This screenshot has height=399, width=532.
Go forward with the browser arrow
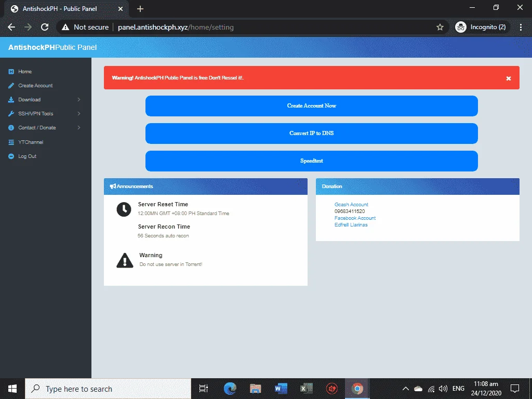pyautogui.click(x=28, y=27)
